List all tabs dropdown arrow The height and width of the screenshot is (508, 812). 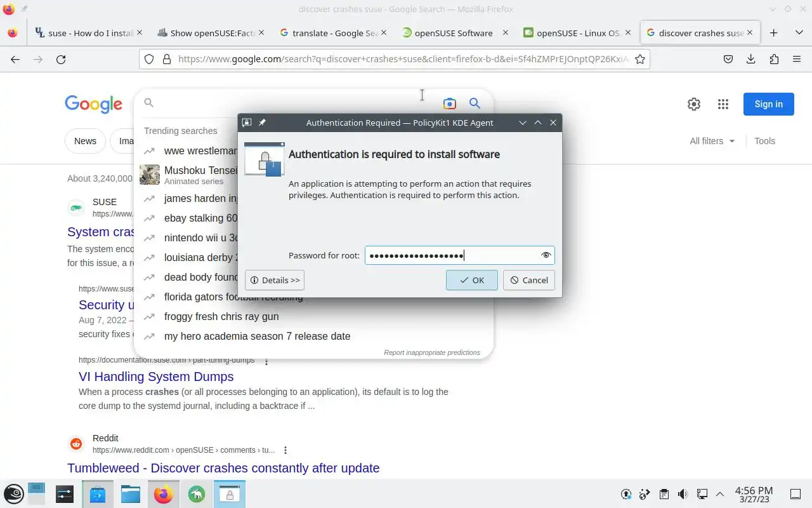799,33
